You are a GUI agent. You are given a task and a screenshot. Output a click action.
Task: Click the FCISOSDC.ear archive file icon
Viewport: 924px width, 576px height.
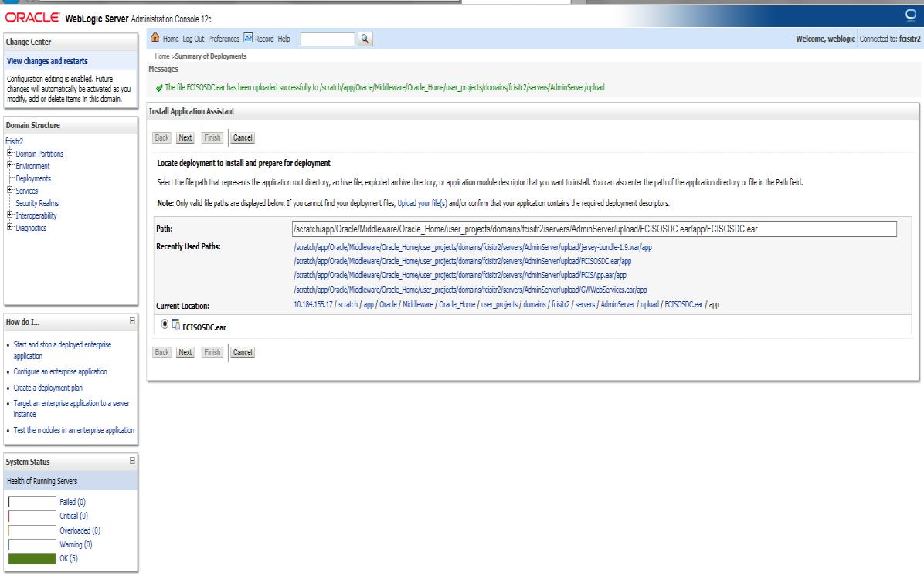pyautogui.click(x=175, y=324)
